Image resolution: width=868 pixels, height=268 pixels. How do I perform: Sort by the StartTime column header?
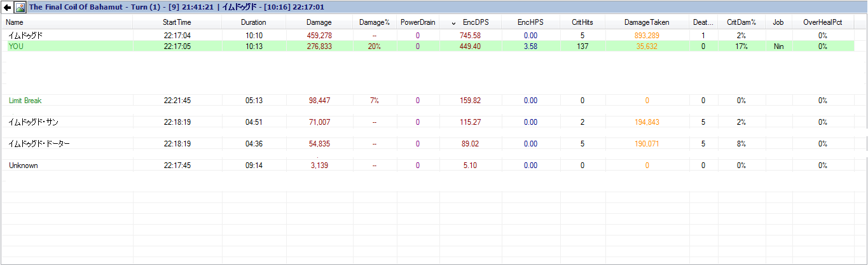tap(177, 22)
